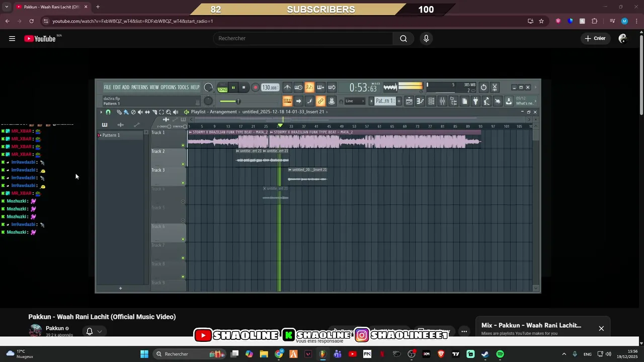644x362 pixels.
Task: Stop playback with the FL Studio stop button
Action: pyautogui.click(x=244, y=87)
